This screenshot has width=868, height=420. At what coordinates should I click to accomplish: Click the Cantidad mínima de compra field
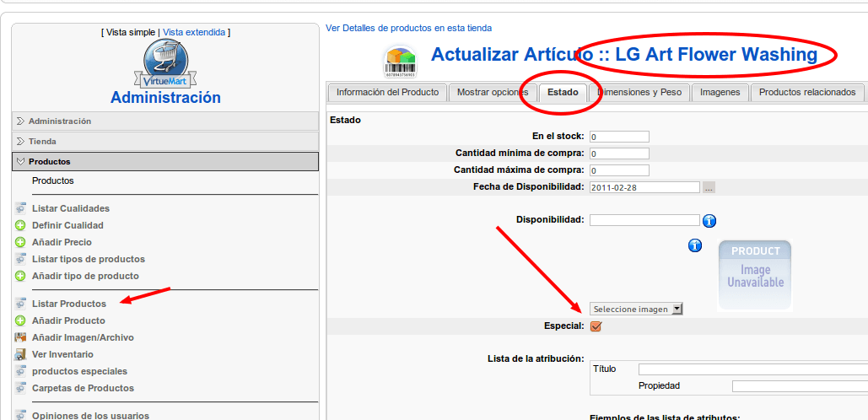(619, 153)
